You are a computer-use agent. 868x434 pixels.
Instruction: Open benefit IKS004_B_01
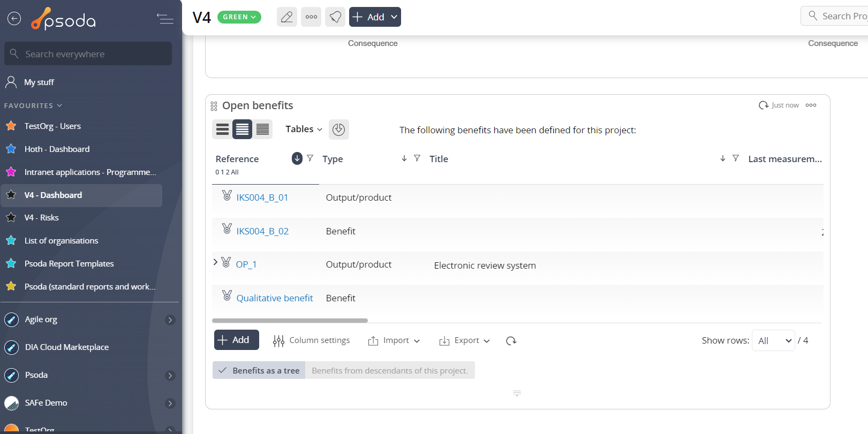click(262, 197)
